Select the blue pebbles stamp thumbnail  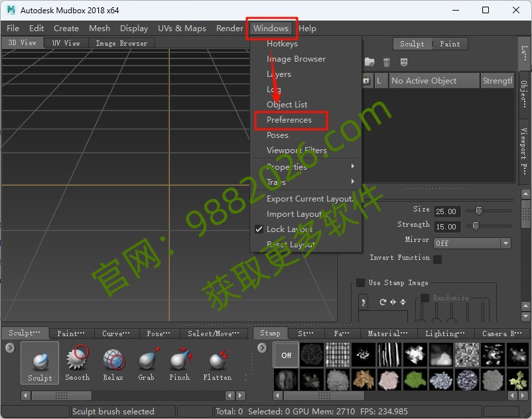coord(440,380)
